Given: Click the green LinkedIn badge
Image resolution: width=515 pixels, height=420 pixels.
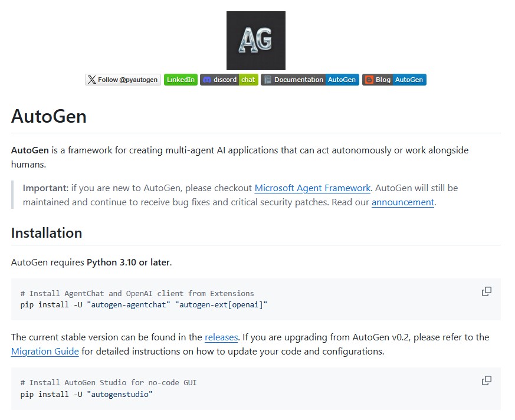Looking at the screenshot, I should point(181,80).
